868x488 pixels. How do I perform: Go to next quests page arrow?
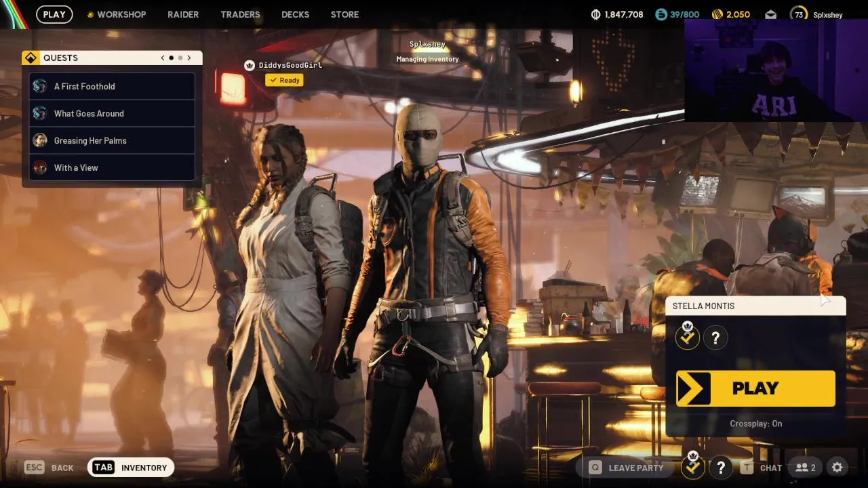coord(189,58)
